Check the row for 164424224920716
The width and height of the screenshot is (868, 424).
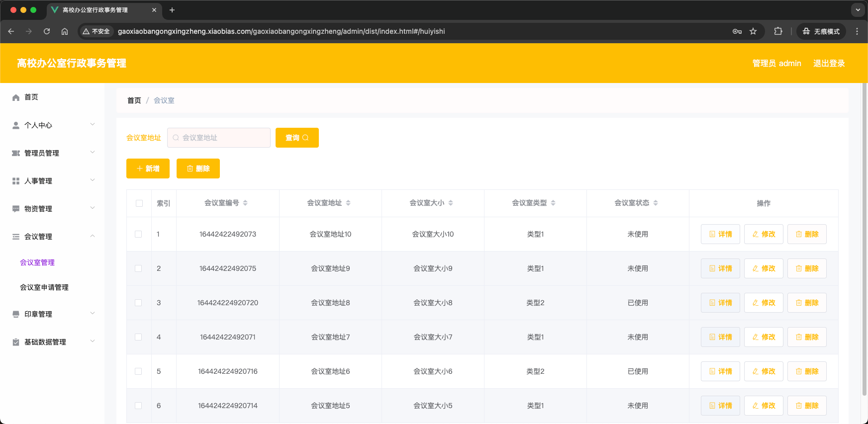(138, 371)
